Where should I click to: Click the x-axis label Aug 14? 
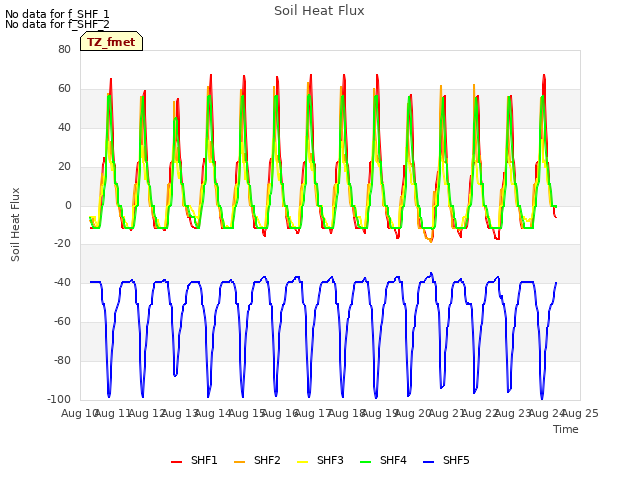point(213,413)
